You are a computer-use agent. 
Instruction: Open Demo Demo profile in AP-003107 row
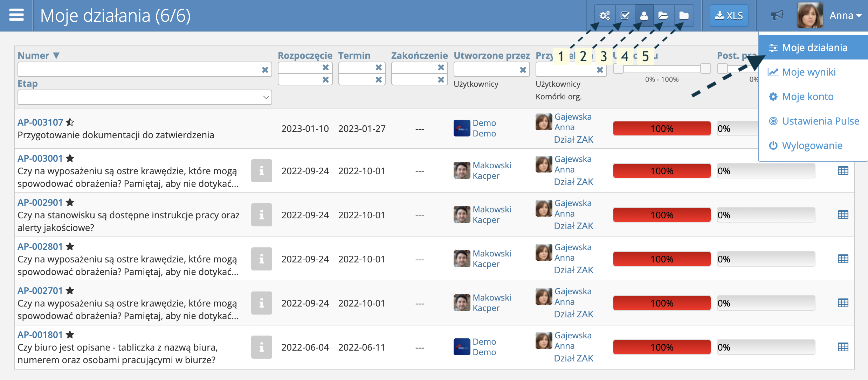coord(484,128)
